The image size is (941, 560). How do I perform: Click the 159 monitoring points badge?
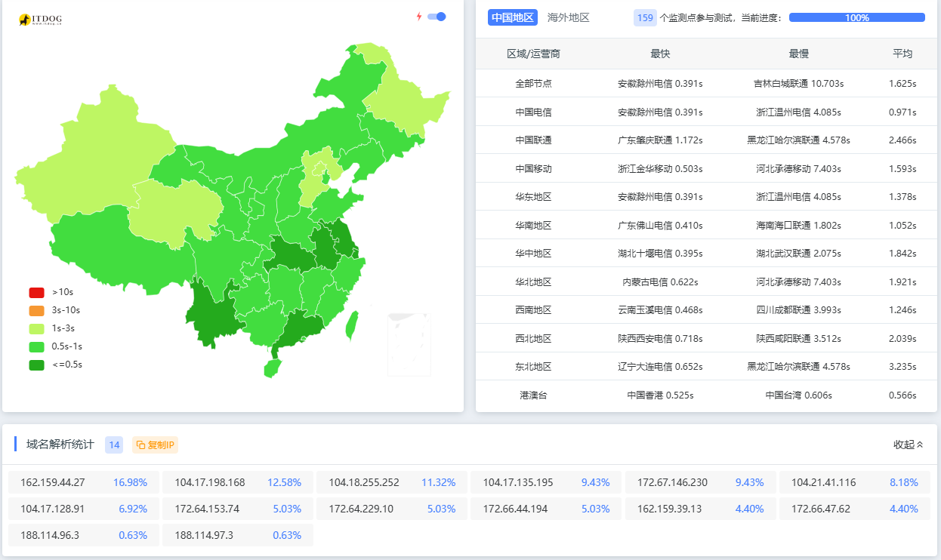coord(644,17)
